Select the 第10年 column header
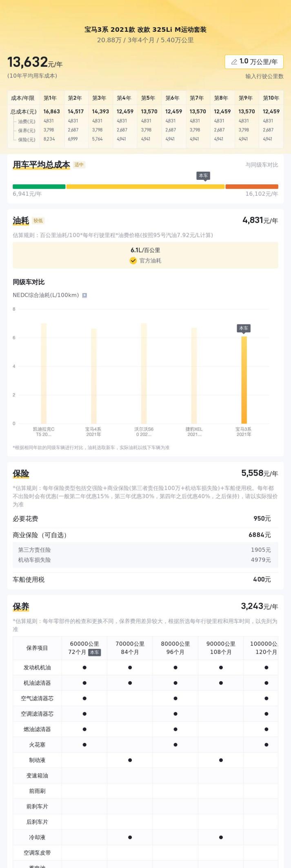 click(271, 98)
